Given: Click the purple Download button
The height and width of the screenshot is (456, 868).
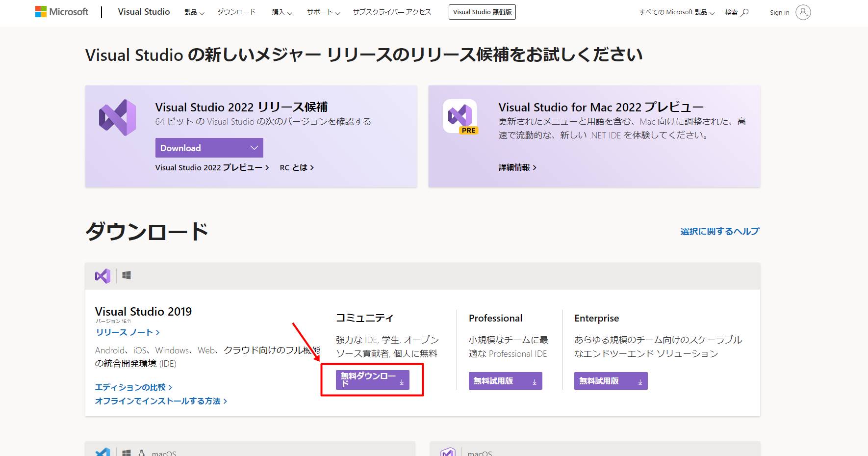Looking at the screenshot, I should click(x=209, y=148).
